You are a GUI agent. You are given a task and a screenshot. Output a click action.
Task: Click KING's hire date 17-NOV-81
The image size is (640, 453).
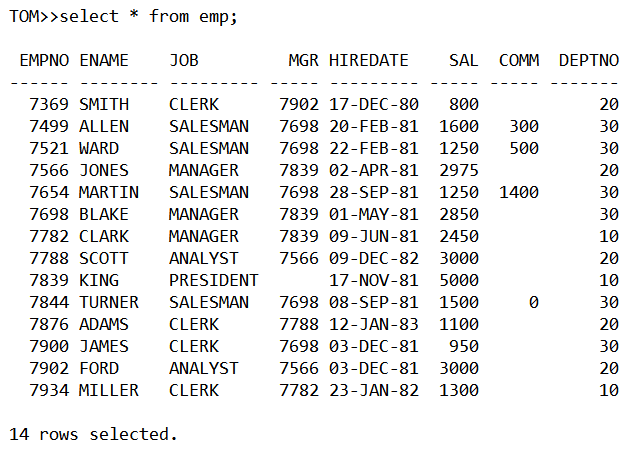click(374, 280)
